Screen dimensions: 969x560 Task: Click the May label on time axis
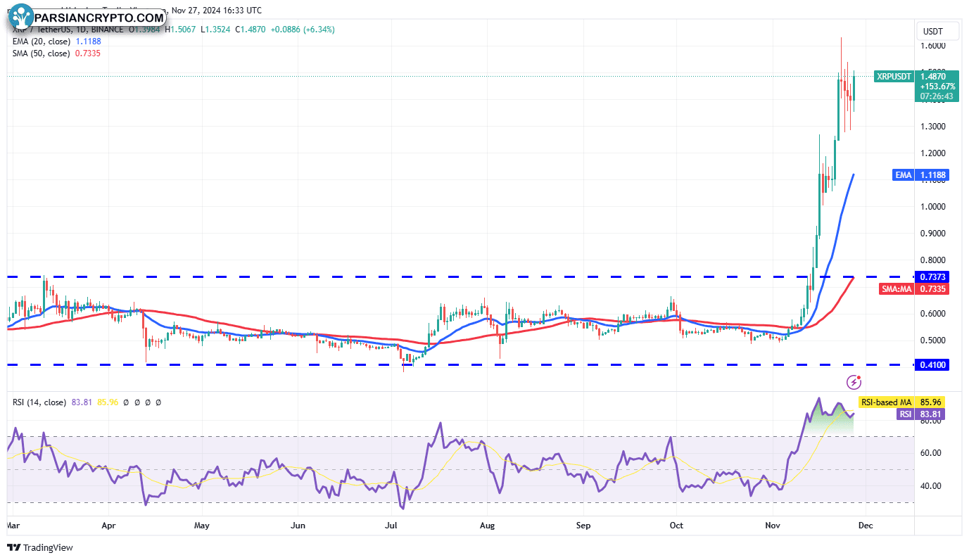point(202,526)
